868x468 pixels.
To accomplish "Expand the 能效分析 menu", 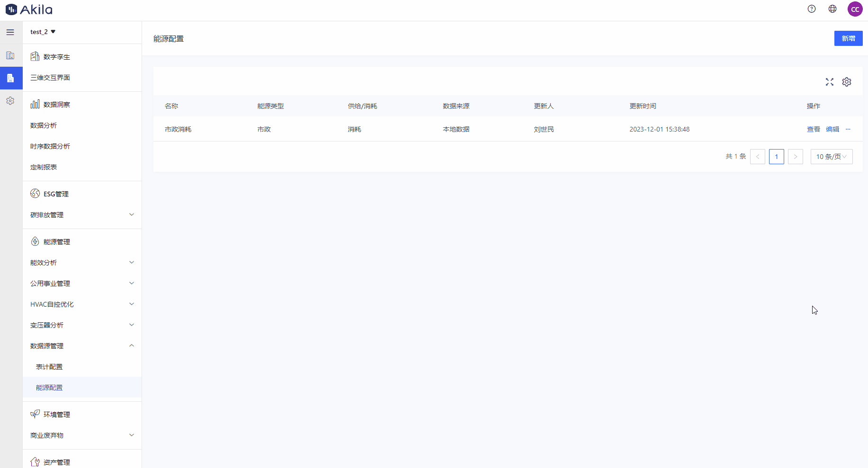I will tap(82, 263).
